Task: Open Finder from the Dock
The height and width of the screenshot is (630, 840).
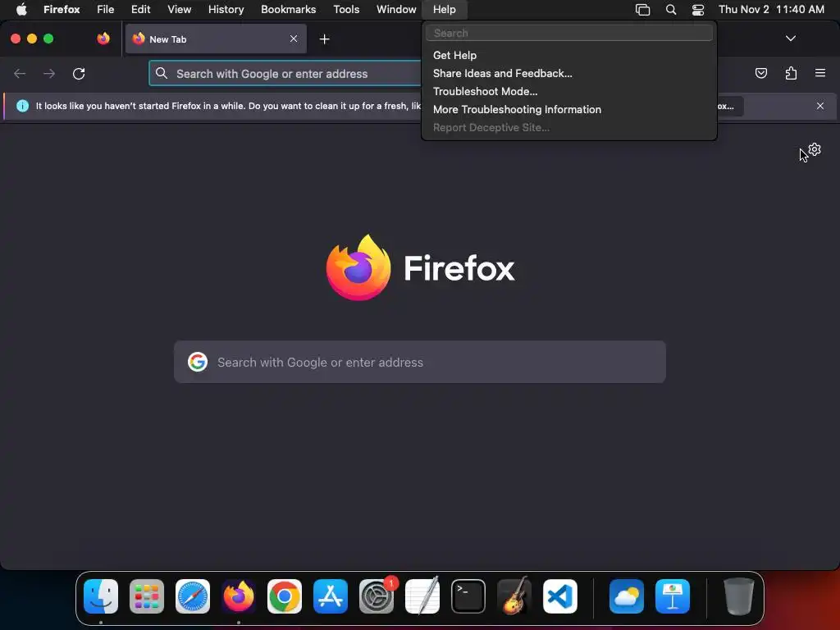Action: 101,596
